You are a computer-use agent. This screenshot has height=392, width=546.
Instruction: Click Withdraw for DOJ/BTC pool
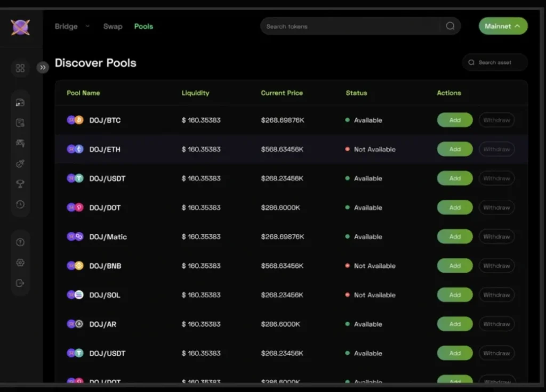[x=496, y=120]
